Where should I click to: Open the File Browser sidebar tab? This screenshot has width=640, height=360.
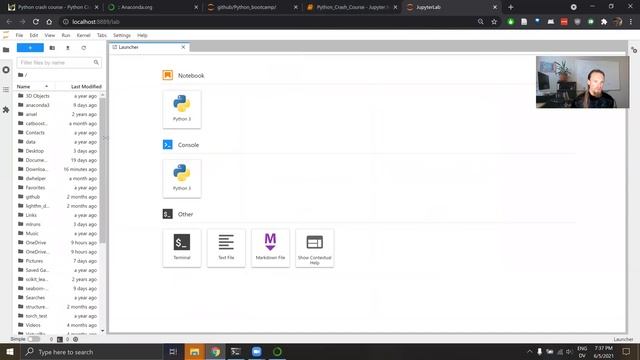tap(6, 50)
